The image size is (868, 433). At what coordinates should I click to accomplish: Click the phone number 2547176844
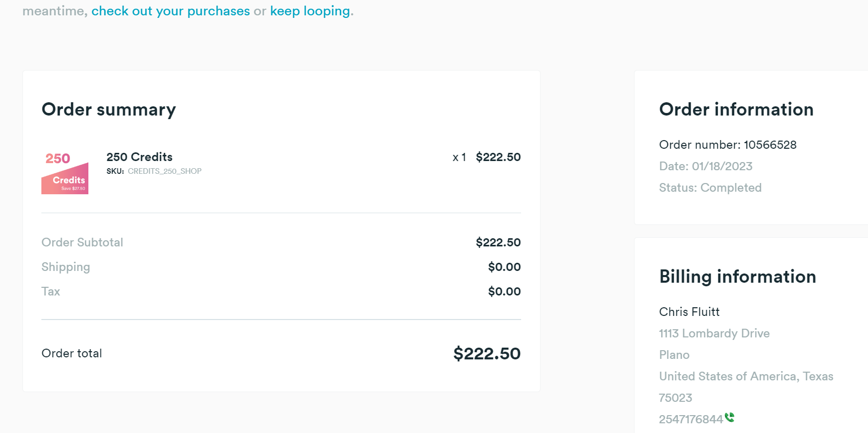[691, 419]
